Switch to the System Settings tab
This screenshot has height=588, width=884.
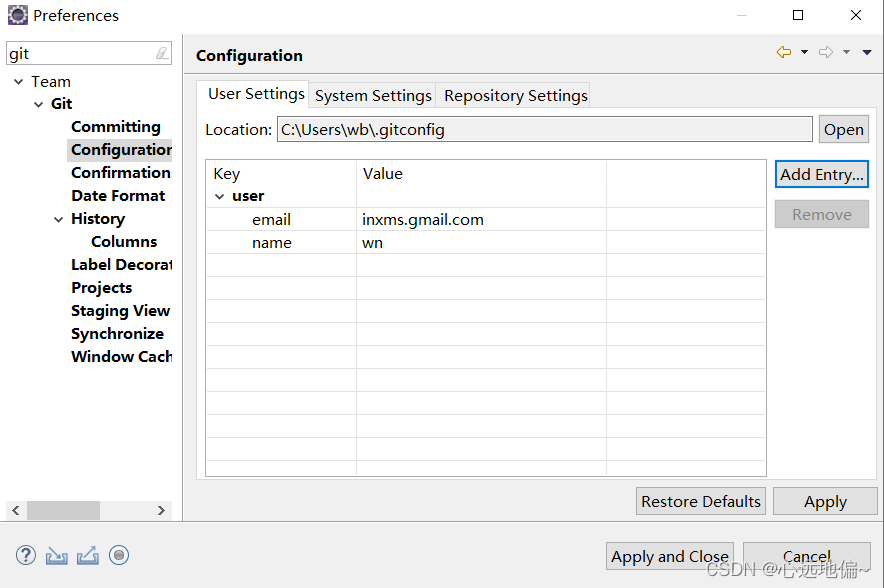click(x=373, y=95)
